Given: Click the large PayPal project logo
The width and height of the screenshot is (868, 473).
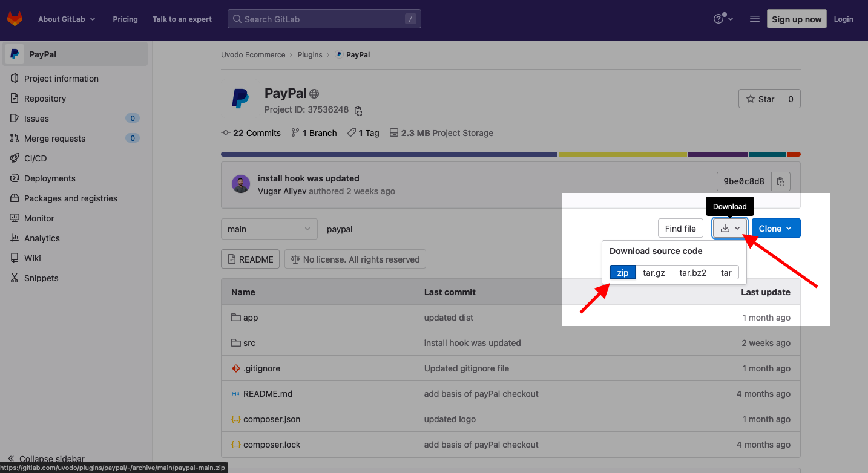Looking at the screenshot, I should click(240, 99).
